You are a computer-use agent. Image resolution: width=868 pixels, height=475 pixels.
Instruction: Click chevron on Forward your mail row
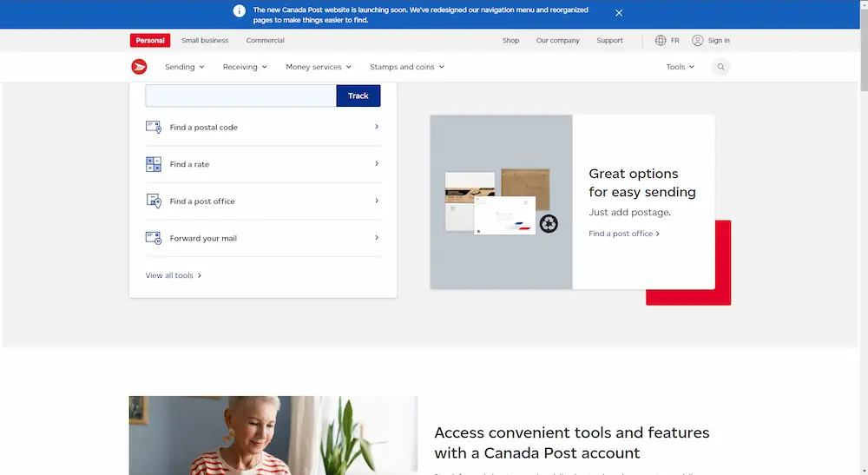(377, 238)
